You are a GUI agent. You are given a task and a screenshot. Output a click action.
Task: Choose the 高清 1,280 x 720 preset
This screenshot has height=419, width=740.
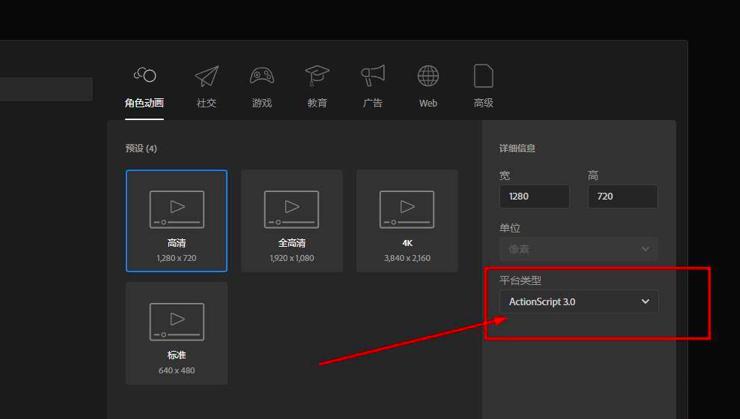pyautogui.click(x=177, y=221)
